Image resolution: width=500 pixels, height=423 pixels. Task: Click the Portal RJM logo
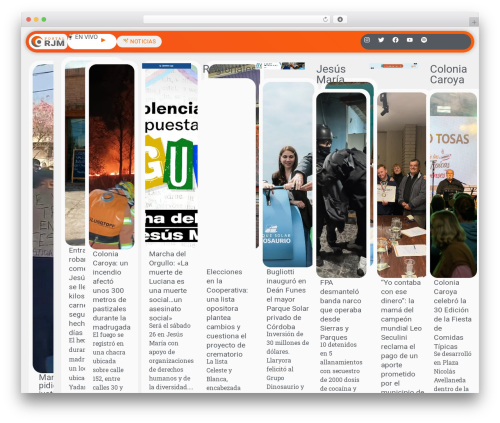[48, 42]
